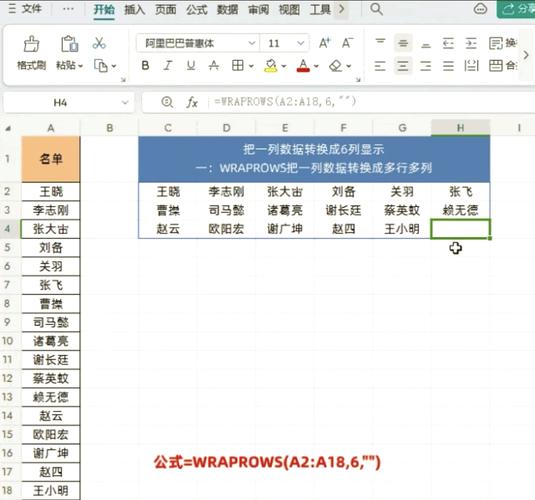The width and height of the screenshot is (535, 500).
Task: Open the 文件 menu
Action: pyautogui.click(x=32, y=9)
